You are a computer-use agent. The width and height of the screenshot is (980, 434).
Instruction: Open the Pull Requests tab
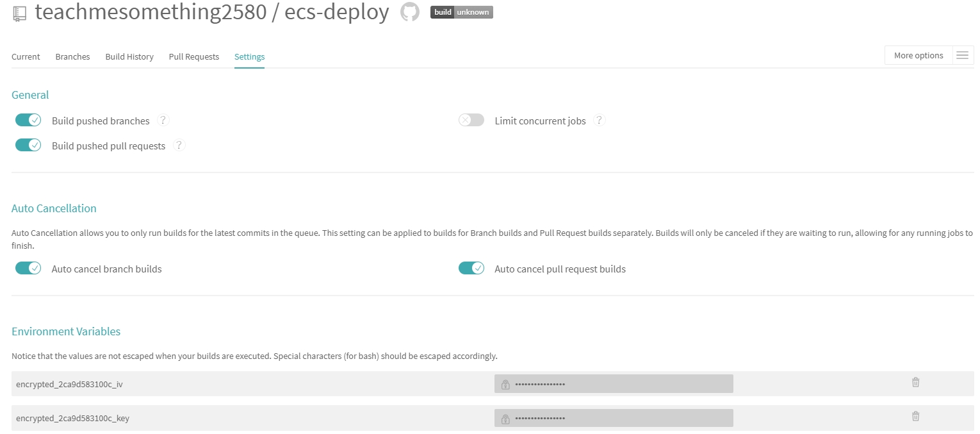tap(194, 56)
